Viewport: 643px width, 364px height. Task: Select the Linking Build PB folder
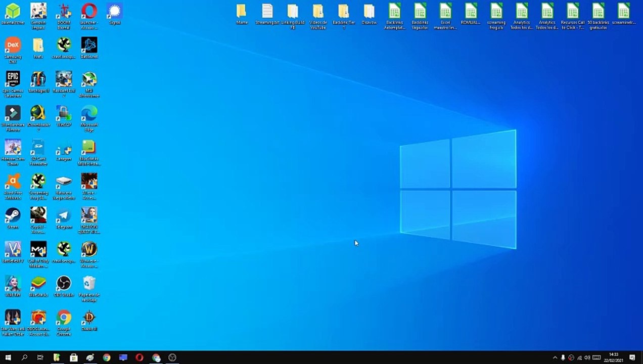click(x=293, y=16)
